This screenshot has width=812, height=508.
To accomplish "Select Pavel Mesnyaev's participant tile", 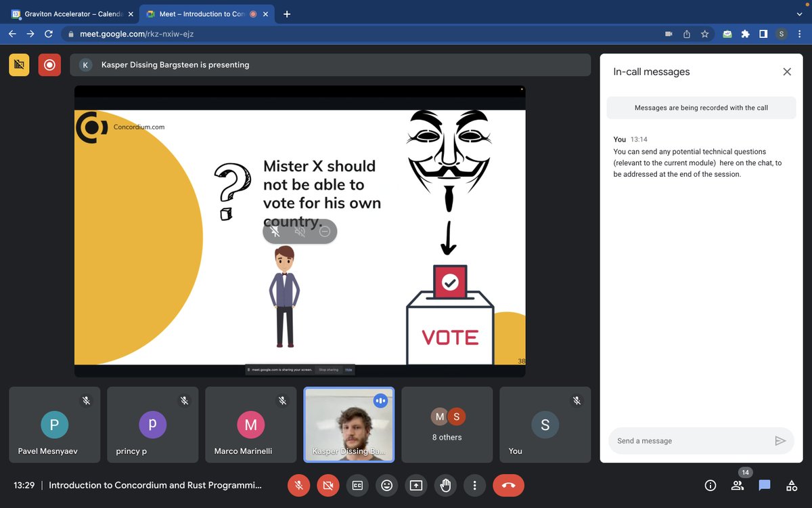I will (x=55, y=425).
